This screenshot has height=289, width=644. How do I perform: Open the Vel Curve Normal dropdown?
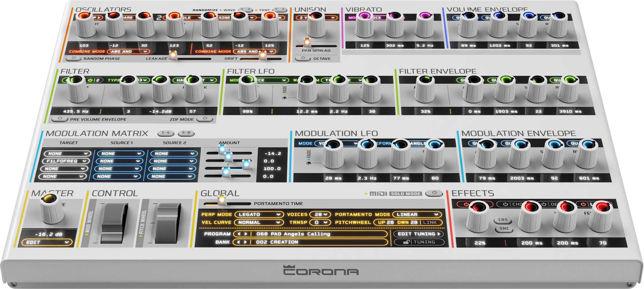click(x=258, y=223)
